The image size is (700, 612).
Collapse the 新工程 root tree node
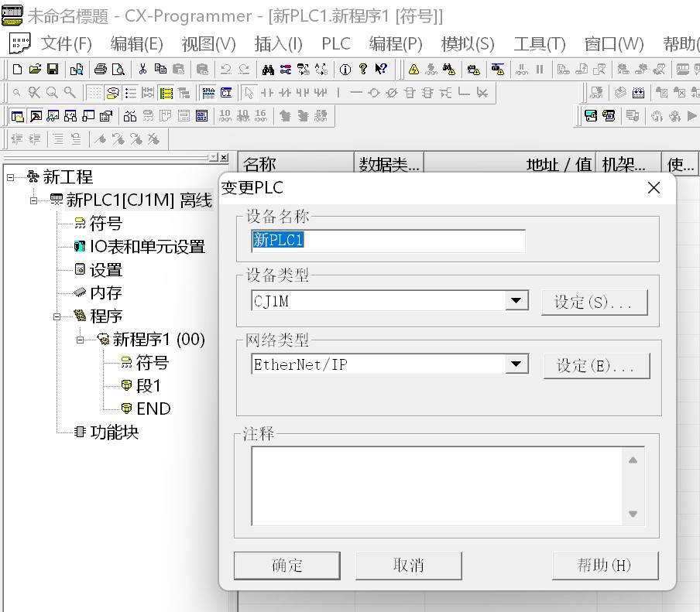tap(10, 177)
